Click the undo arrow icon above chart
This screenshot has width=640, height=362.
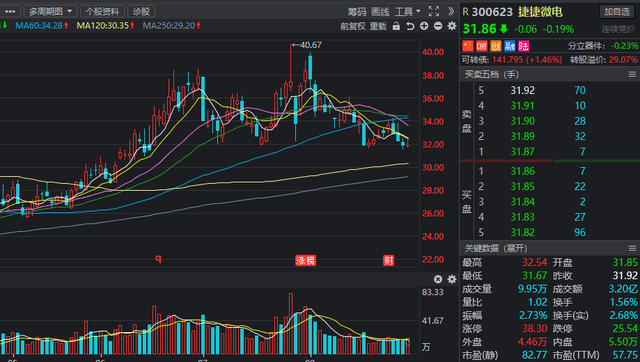(x=410, y=26)
